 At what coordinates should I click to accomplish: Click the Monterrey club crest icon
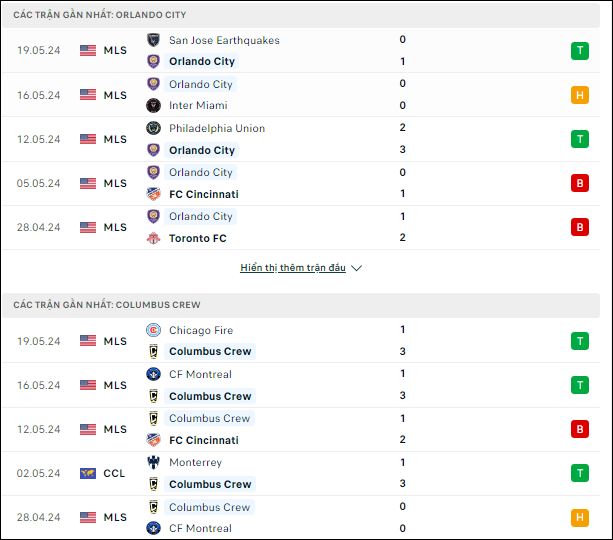(x=153, y=462)
